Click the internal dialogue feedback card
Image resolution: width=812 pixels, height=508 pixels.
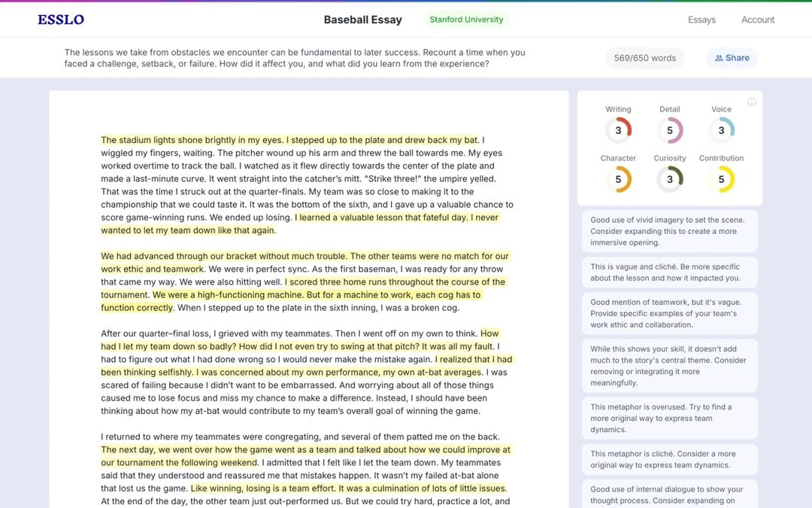(669, 489)
